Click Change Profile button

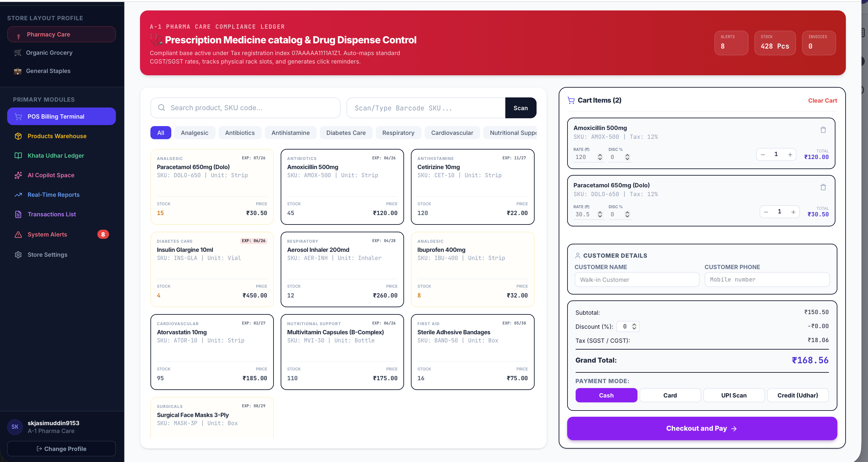pyautogui.click(x=61, y=449)
